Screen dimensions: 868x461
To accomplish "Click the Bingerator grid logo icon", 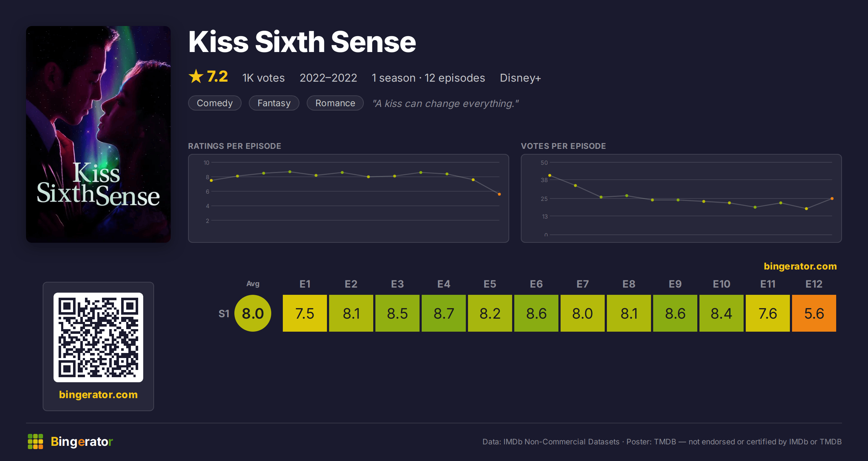I will tap(35, 441).
